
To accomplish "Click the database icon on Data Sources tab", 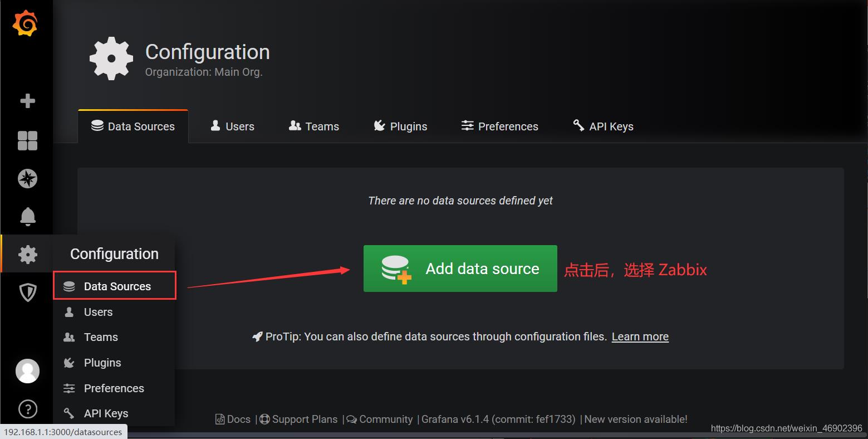I will [97, 126].
